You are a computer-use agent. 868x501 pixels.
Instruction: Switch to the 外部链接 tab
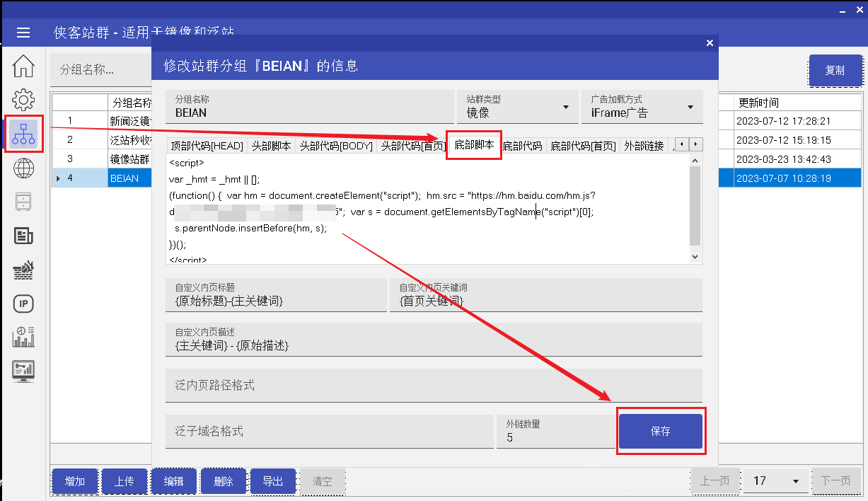[644, 146]
